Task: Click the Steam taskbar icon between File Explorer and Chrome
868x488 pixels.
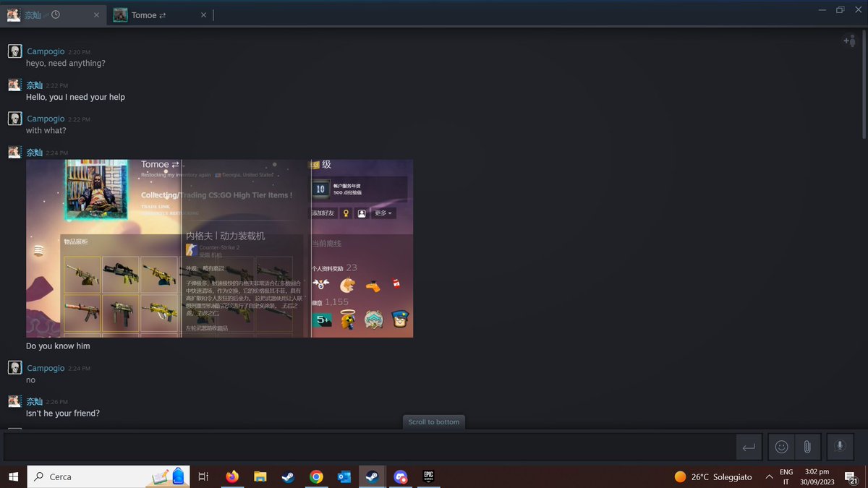Action: point(288,476)
